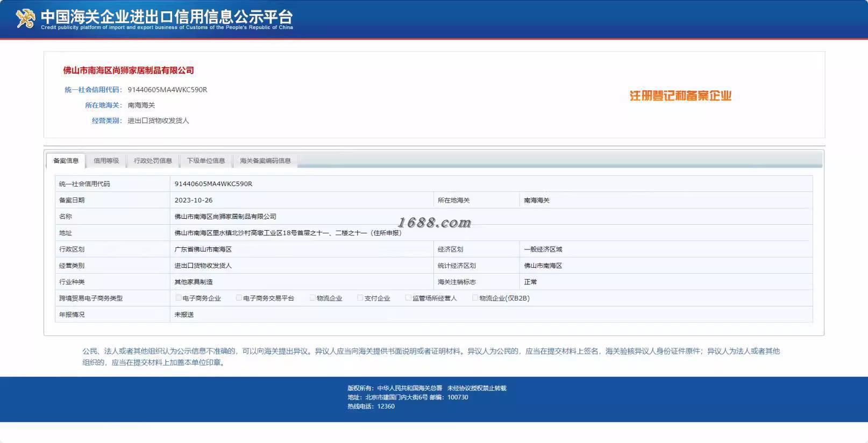The image size is (868, 443).
Task: Click the 进出口货物收发货人 table cell
Action: 203,266
